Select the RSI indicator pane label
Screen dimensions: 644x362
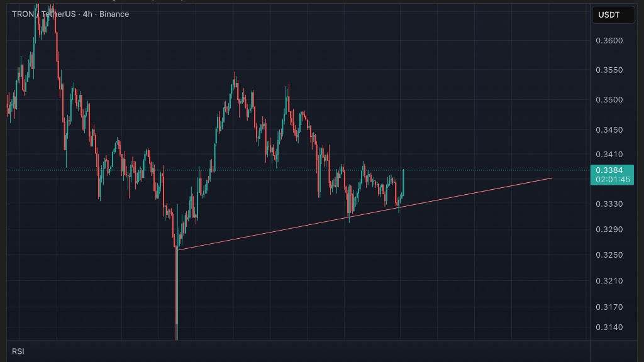pyautogui.click(x=18, y=351)
